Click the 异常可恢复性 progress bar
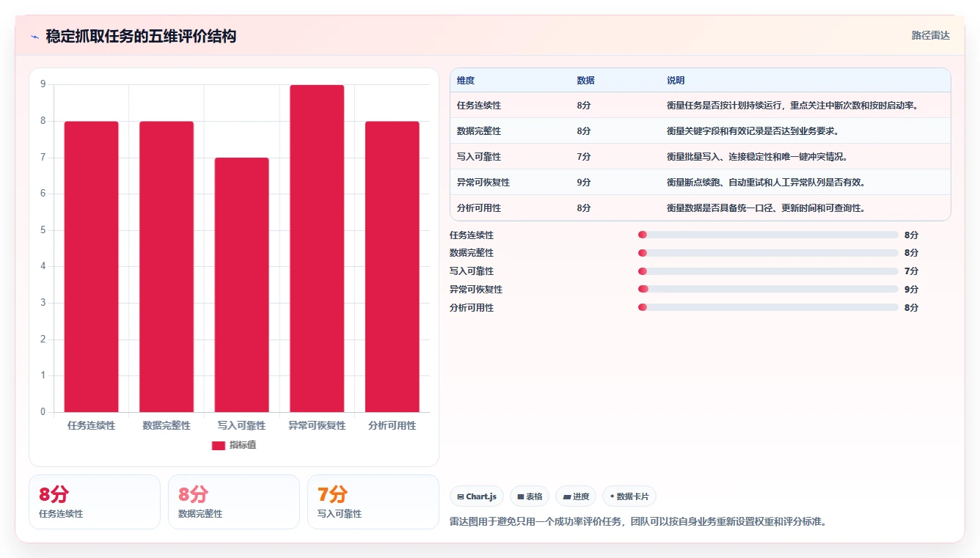Viewport: 980px width, 558px height. [768, 289]
